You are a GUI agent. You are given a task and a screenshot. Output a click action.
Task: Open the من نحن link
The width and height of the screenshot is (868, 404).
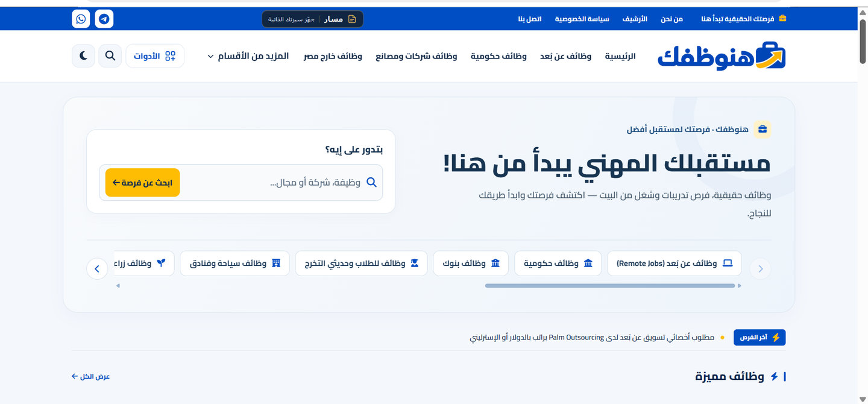(671, 19)
